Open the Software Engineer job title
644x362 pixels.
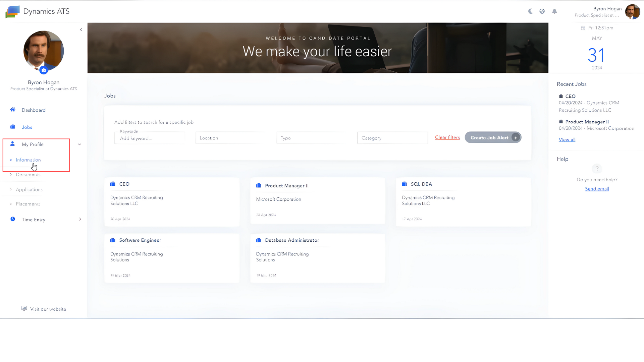point(140,240)
